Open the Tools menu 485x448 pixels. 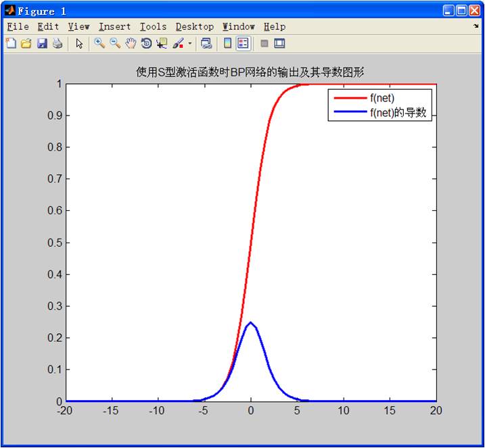coord(153,26)
